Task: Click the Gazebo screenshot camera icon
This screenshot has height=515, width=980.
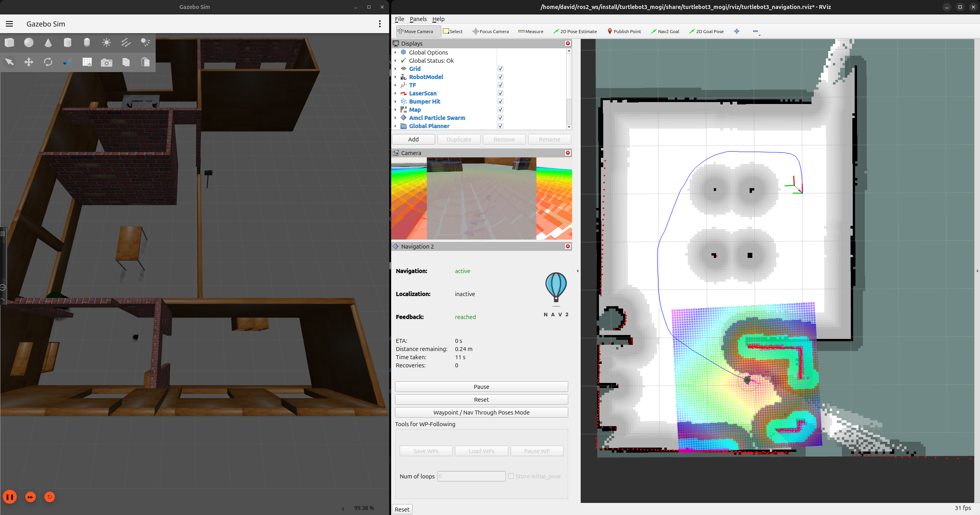Action: coord(106,62)
